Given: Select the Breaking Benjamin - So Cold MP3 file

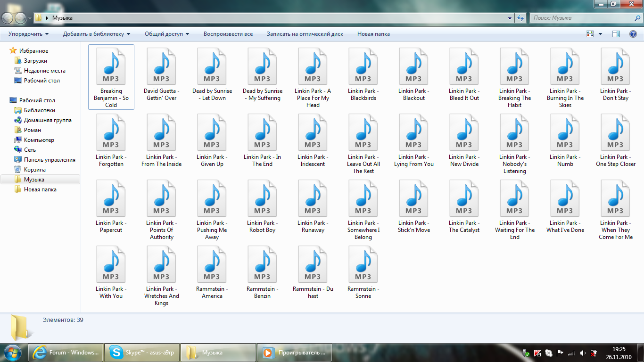Looking at the screenshot, I should pyautogui.click(x=111, y=77).
